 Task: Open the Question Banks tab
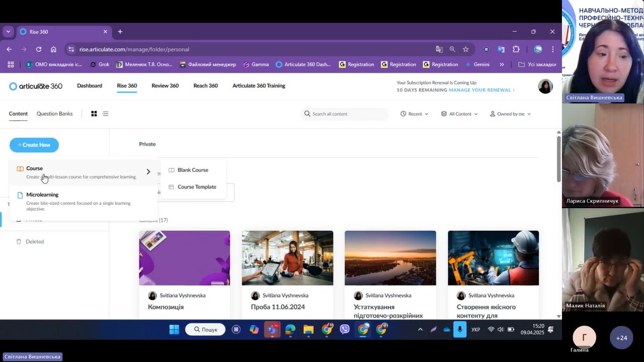(x=55, y=114)
